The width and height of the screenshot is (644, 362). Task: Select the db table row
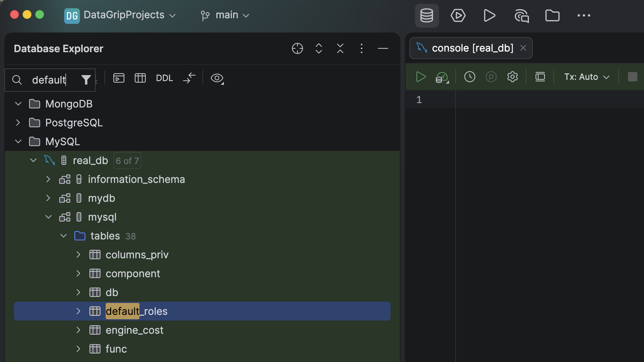click(x=202, y=292)
